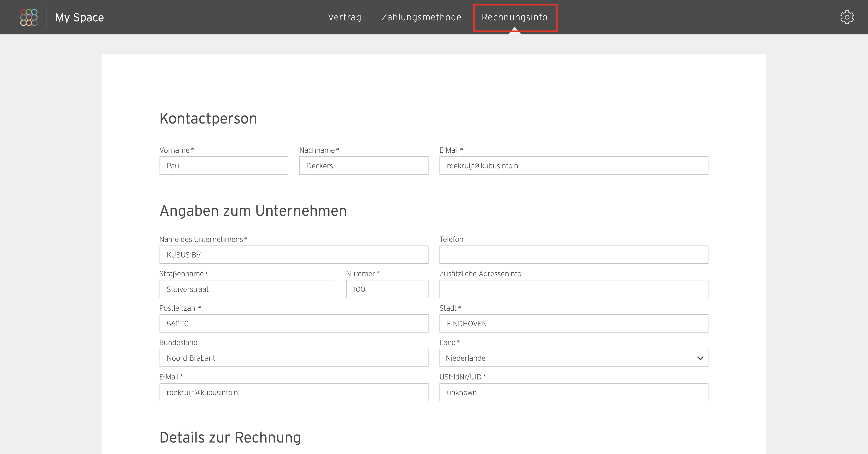The height and width of the screenshot is (454, 868).
Task: Go to My Space home
Action: pos(80,17)
